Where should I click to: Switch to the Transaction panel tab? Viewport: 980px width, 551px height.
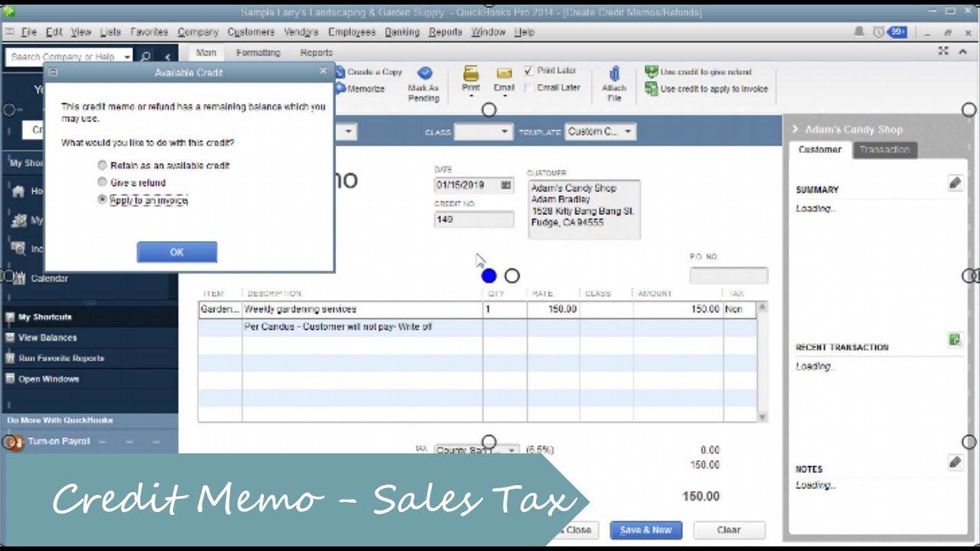coord(884,150)
